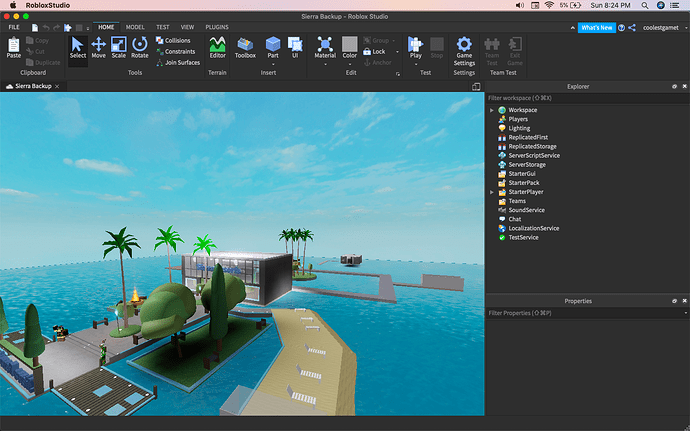The width and height of the screenshot is (690, 431).
Task: Expand the StarterPlayer tree node
Action: coord(491,192)
